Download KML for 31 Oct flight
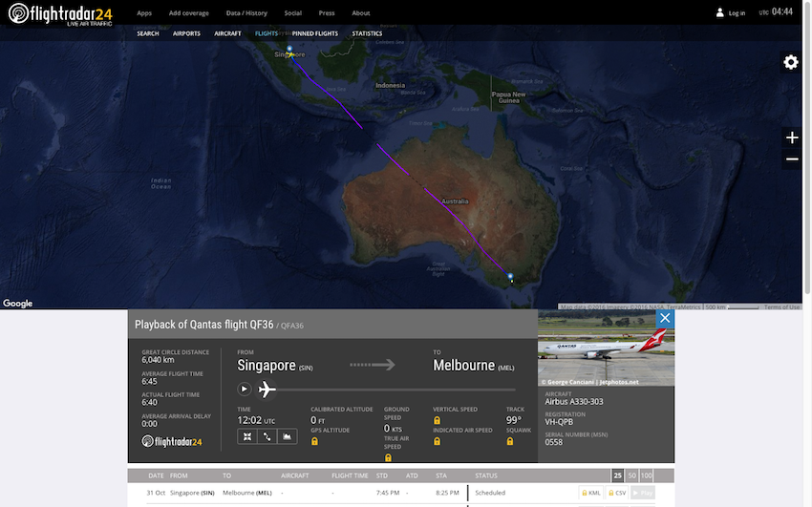 (x=590, y=493)
